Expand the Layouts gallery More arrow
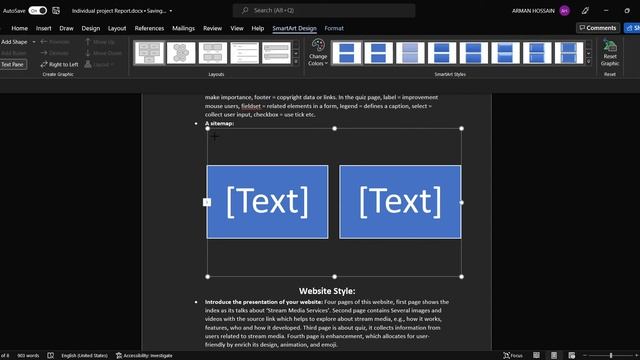This screenshot has width=640, height=360. tap(296, 62)
